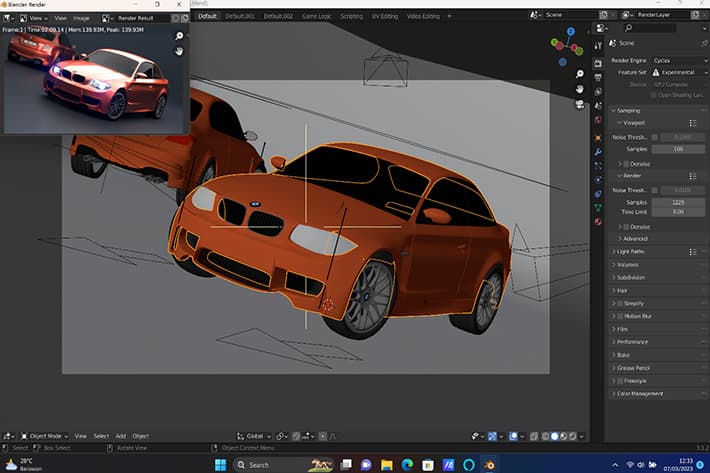Switch to the Game Logic workspace tab
Viewport: 710px width, 473px height.
tap(317, 16)
